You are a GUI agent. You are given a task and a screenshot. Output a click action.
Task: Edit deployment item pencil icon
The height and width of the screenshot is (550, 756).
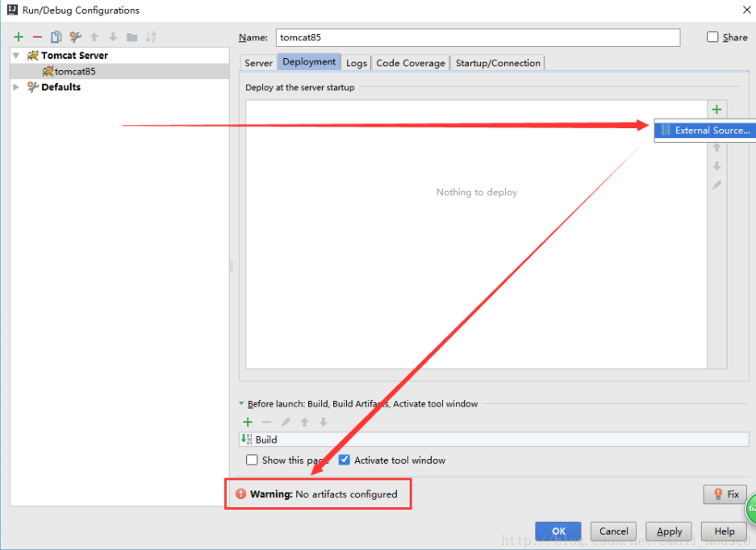717,185
